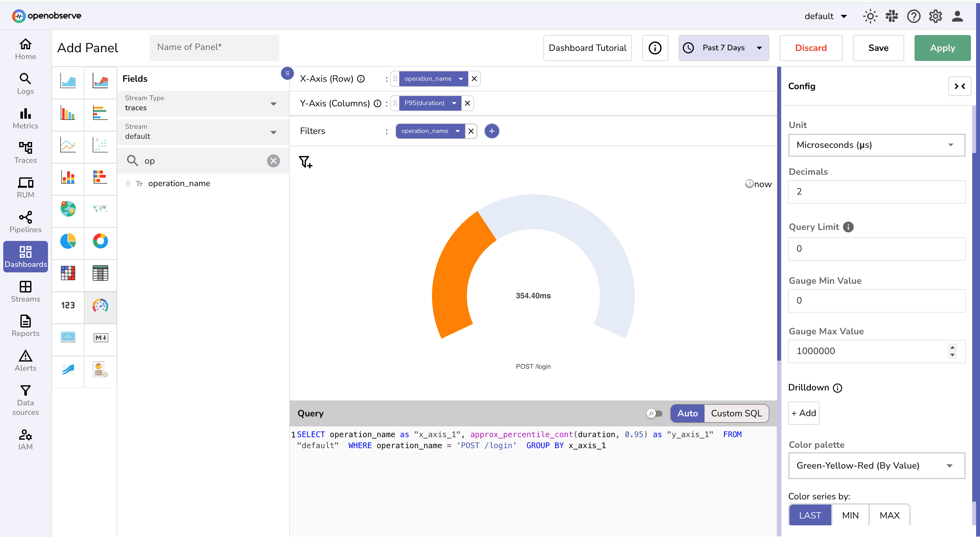Switch query mode to Custom SQL

pyautogui.click(x=737, y=413)
